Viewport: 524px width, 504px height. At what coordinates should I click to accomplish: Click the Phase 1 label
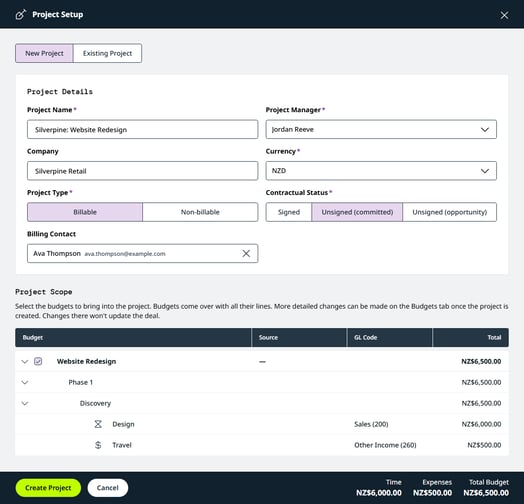coord(81,382)
